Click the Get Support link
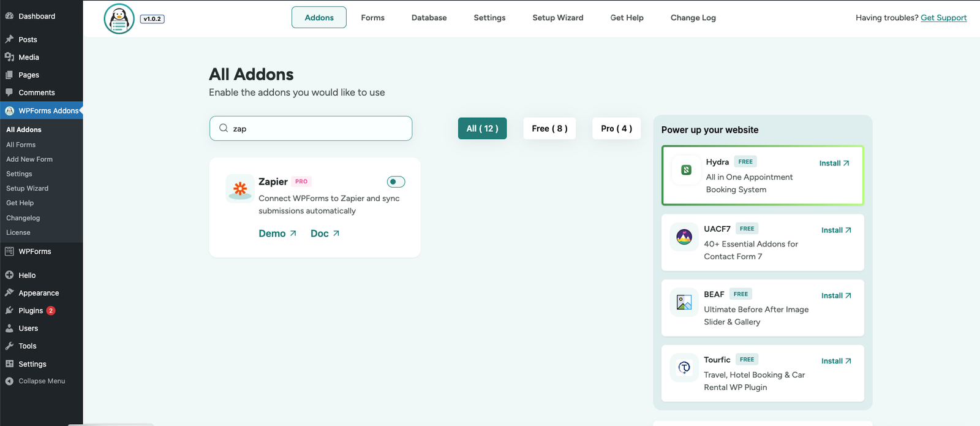980x426 pixels. click(x=943, y=18)
